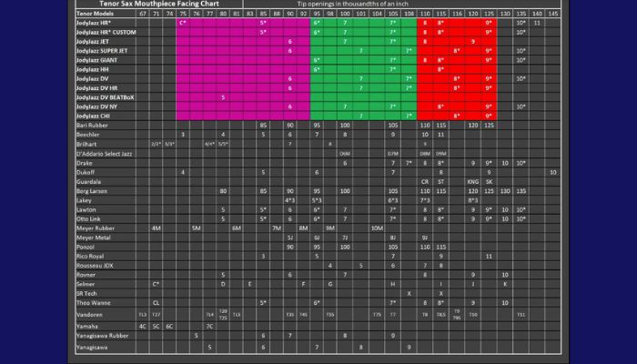Screen dimensions: 637x364
Task: Click the 'K' cell in Selmer row
Action: tap(505, 284)
